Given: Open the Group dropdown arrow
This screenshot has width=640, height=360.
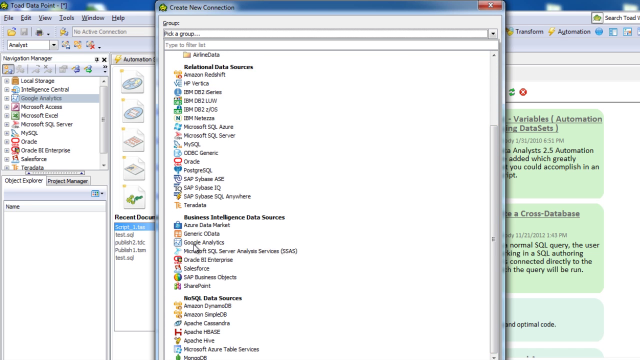Looking at the screenshot, I should 493,34.
